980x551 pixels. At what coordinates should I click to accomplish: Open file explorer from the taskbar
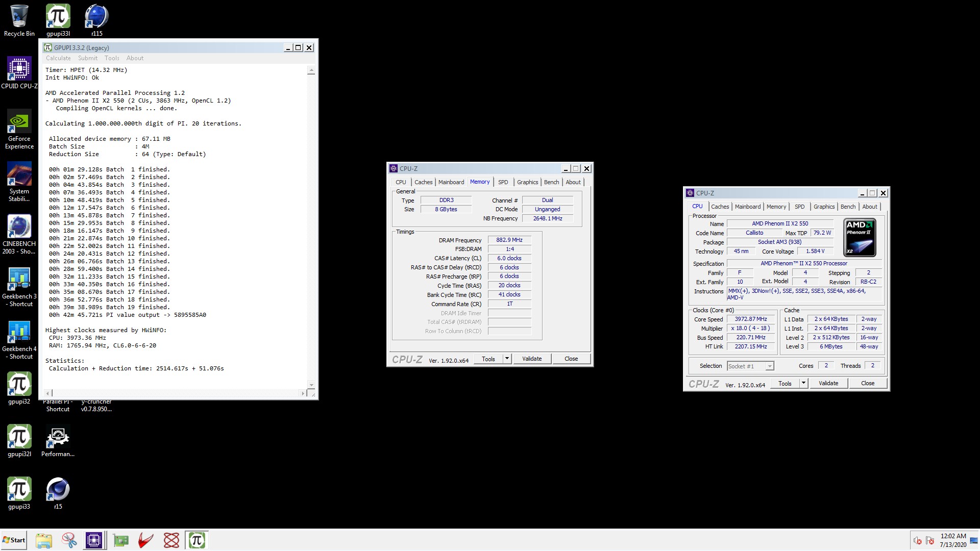pos(44,540)
